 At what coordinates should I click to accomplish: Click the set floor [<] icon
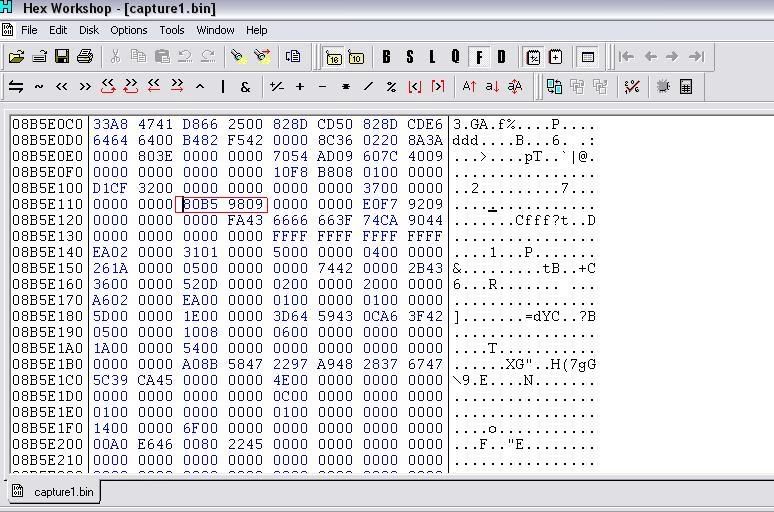(x=415, y=87)
